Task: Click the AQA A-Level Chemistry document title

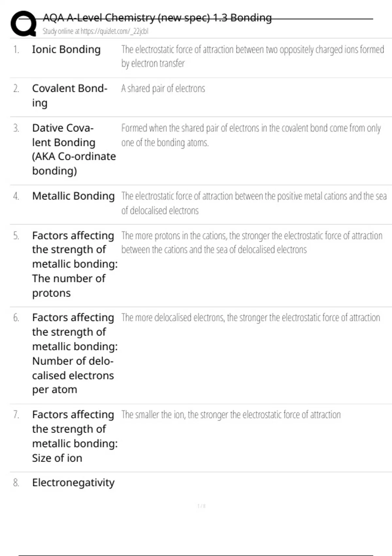Action: 157,18
